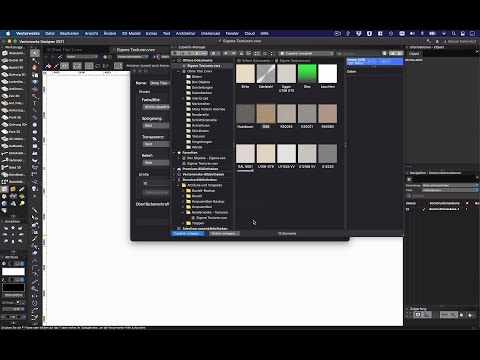Expand the Interiorcad folder

point(183,98)
